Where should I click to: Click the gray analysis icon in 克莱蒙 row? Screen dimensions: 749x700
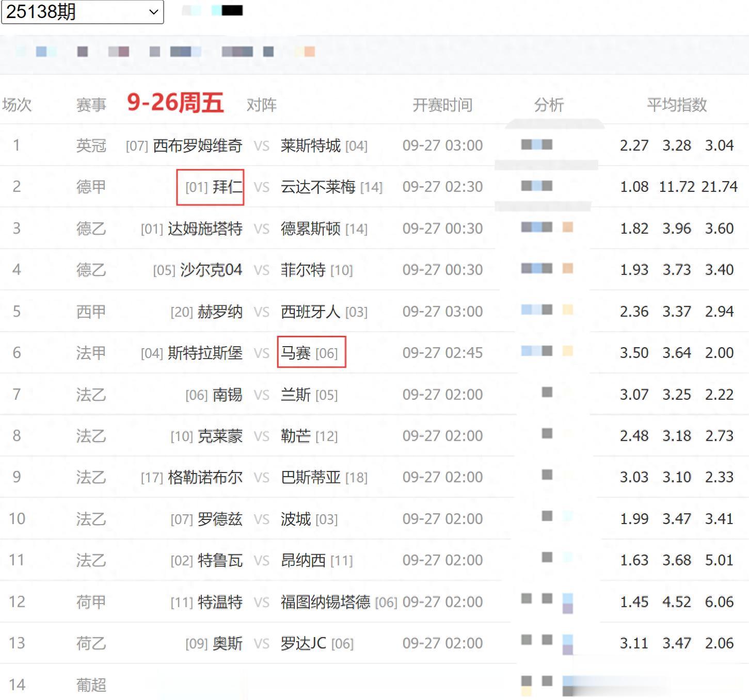click(x=547, y=434)
